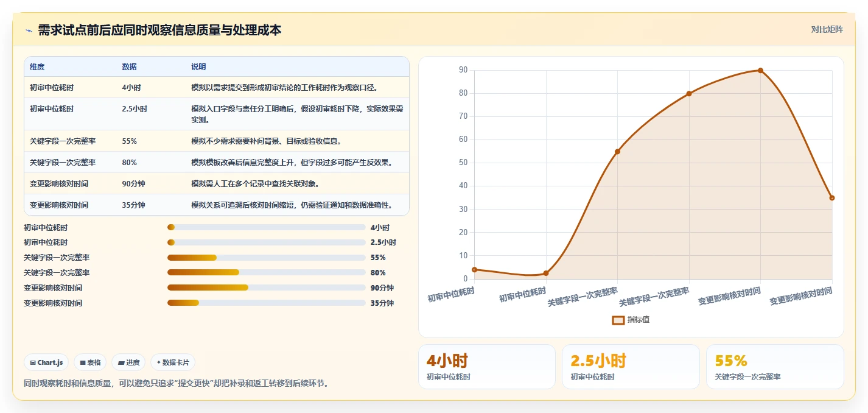
Task: Click the chart data point at value 2.5
Action: point(546,274)
